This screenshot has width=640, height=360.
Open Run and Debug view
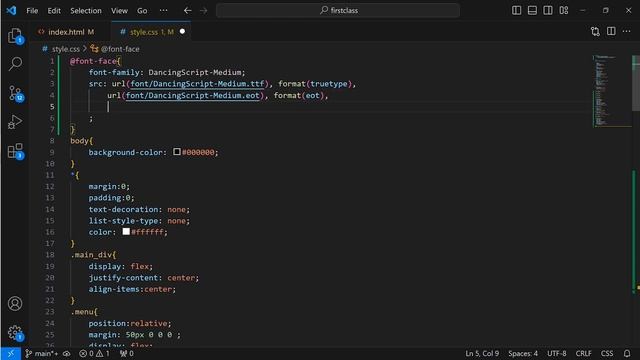pyautogui.click(x=15, y=122)
